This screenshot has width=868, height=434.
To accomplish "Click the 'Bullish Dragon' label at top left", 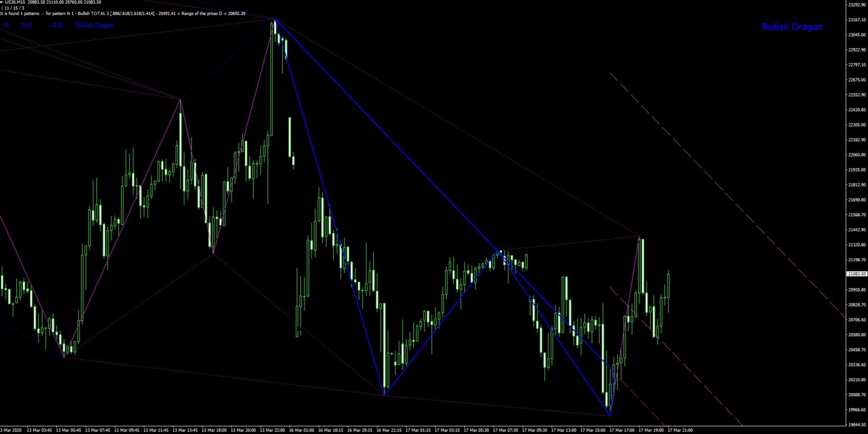I will pos(94,25).
